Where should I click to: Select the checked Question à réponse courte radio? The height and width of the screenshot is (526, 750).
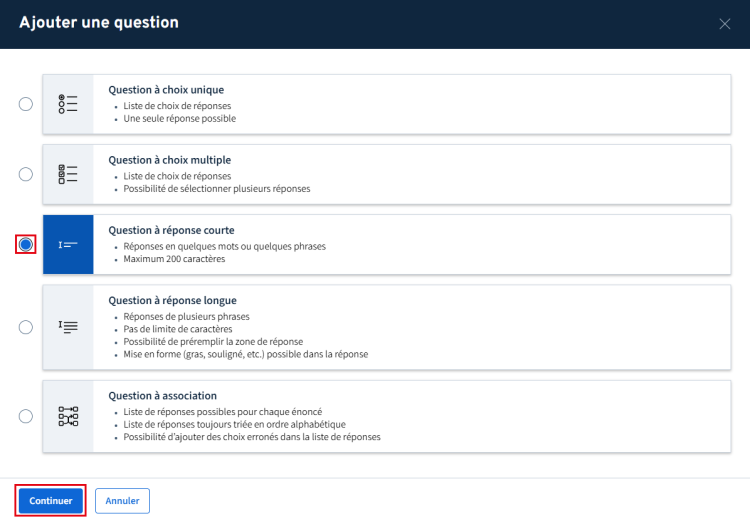[x=26, y=244]
